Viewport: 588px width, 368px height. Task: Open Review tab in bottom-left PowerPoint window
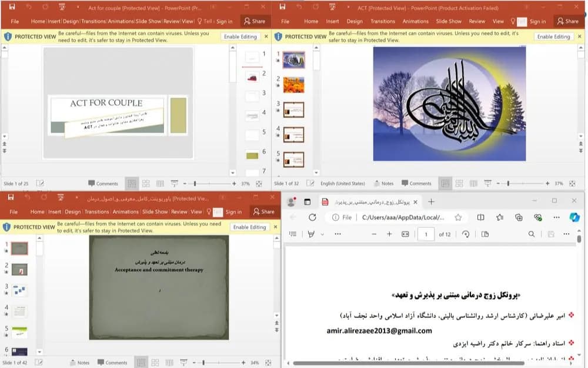tap(179, 212)
